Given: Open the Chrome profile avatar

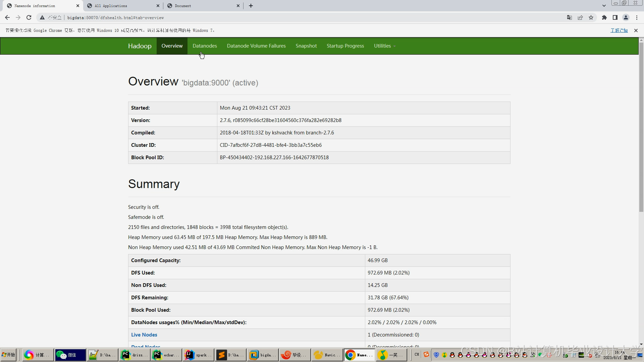Looking at the screenshot, I should (626, 17).
